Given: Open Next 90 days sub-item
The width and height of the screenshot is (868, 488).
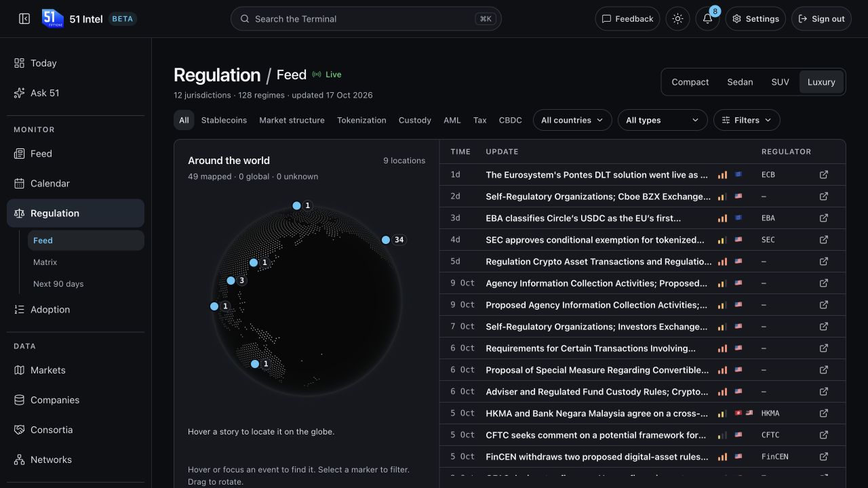Looking at the screenshot, I should [x=85, y=284].
